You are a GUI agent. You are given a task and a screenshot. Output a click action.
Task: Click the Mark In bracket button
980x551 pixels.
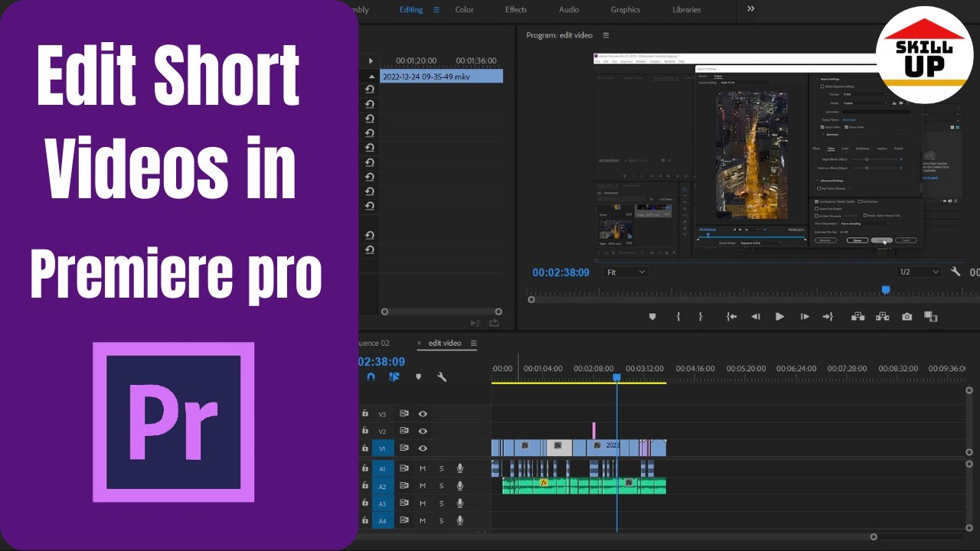[x=678, y=316]
